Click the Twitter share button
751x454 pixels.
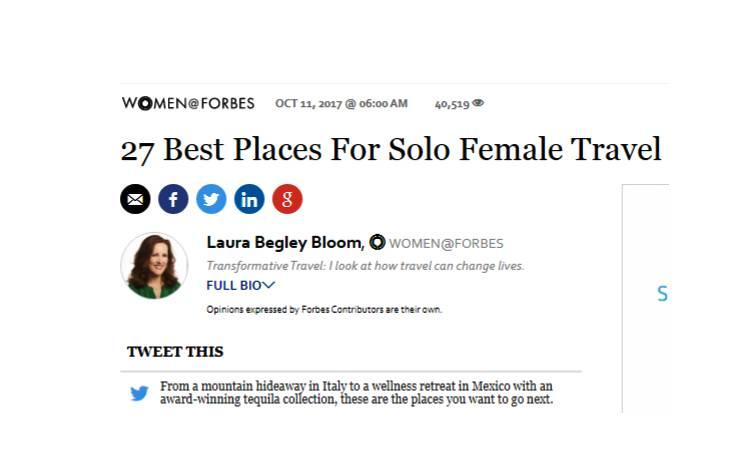click(211, 199)
